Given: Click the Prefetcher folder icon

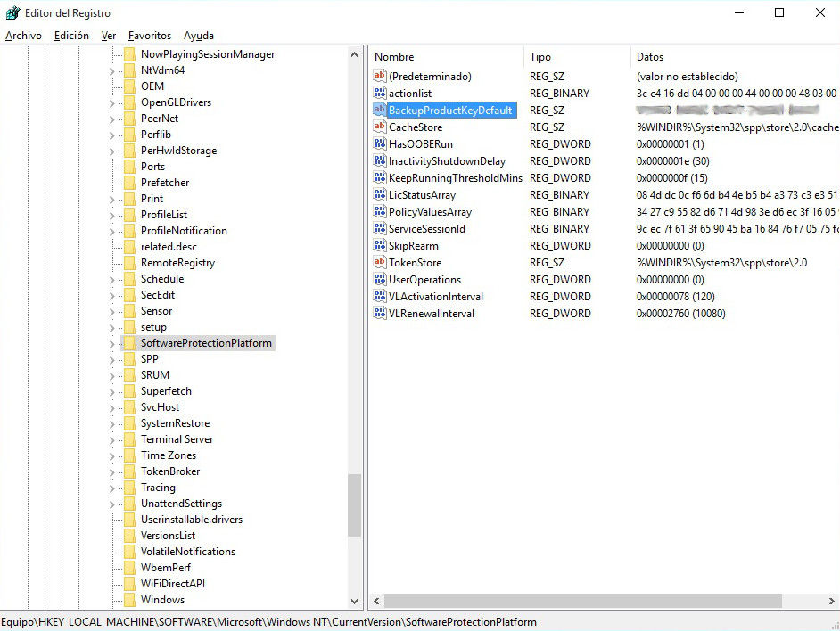Looking at the screenshot, I should (129, 183).
